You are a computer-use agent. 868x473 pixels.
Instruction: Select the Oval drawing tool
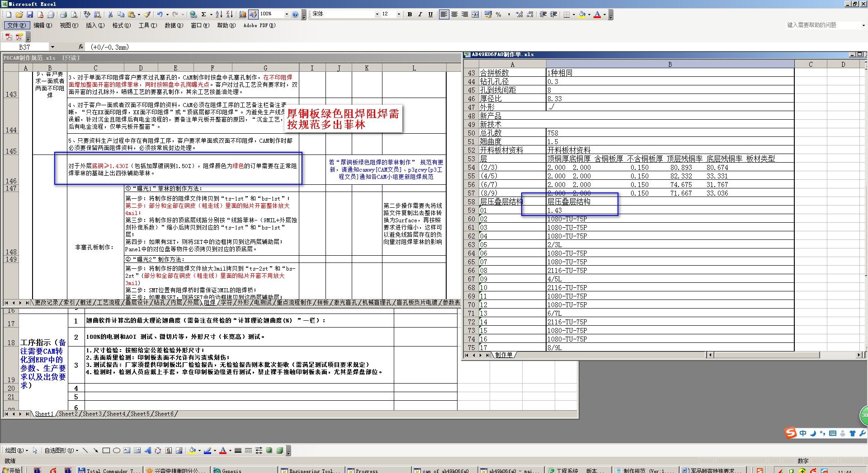(117, 450)
